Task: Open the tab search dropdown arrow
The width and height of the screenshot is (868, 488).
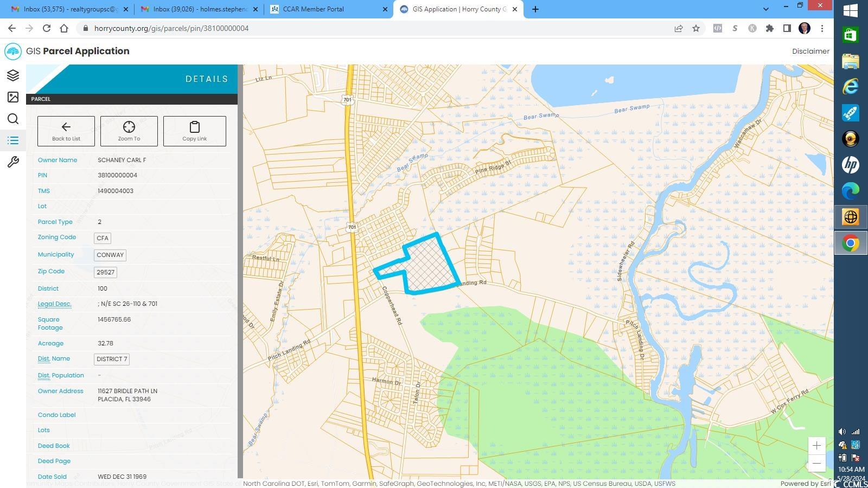Action: (765, 9)
